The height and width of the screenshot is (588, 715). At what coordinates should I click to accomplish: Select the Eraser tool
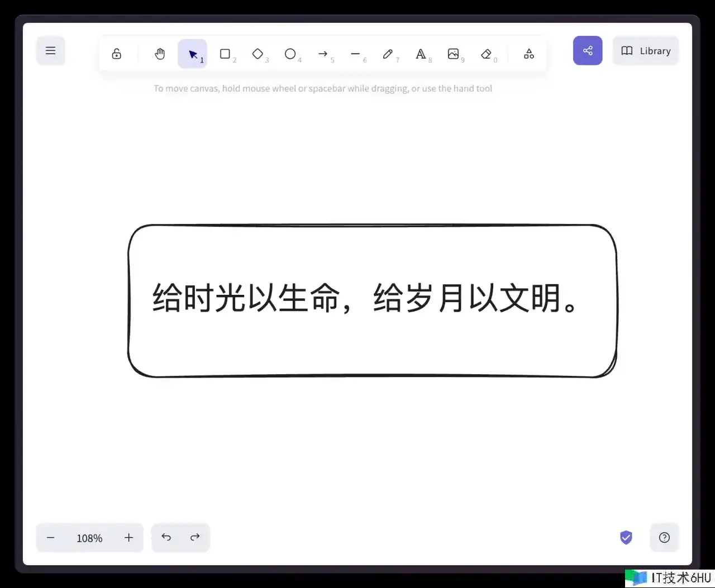coord(486,54)
